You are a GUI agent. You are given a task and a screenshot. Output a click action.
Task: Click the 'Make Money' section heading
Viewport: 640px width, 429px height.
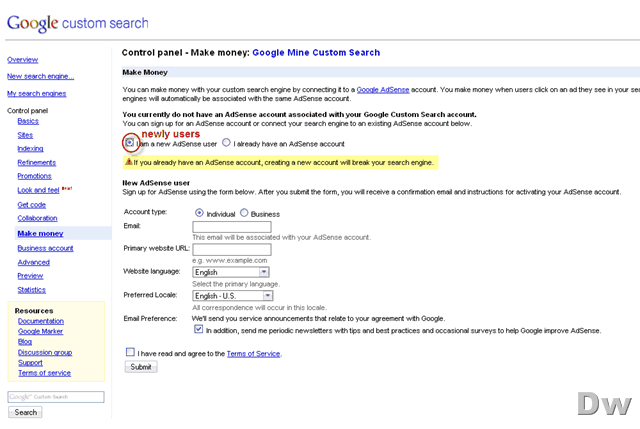145,72
